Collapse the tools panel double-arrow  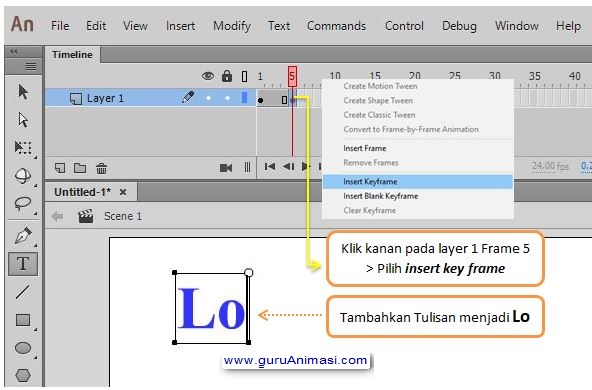14,51
